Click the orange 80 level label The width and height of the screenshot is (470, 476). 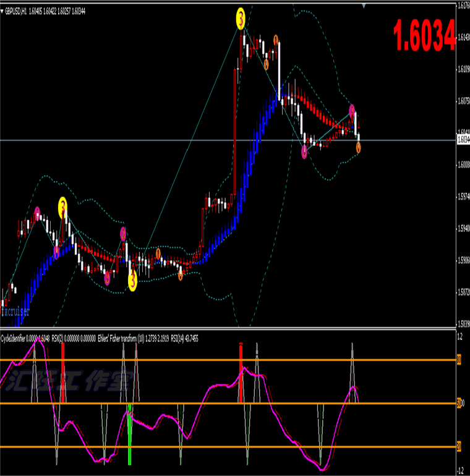click(x=459, y=360)
